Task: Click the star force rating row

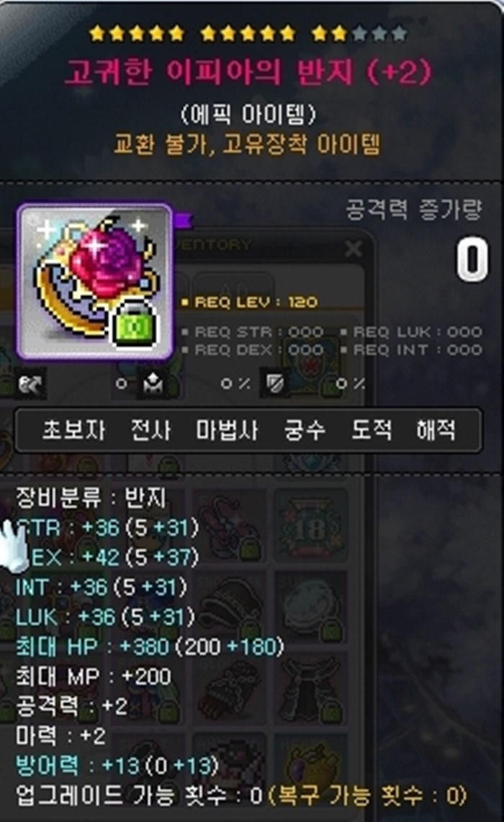Action: 248,34
